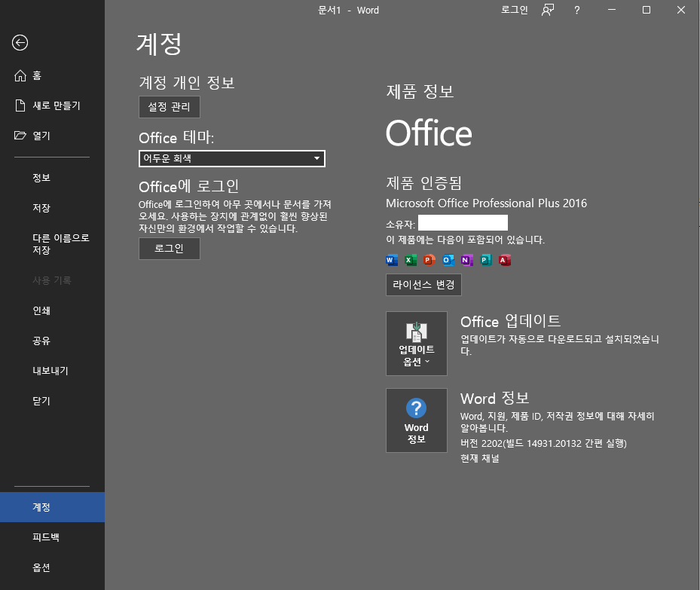Screen dimensions: 700x590
Task: Click the 열기 folder icon
Action: click(20, 135)
